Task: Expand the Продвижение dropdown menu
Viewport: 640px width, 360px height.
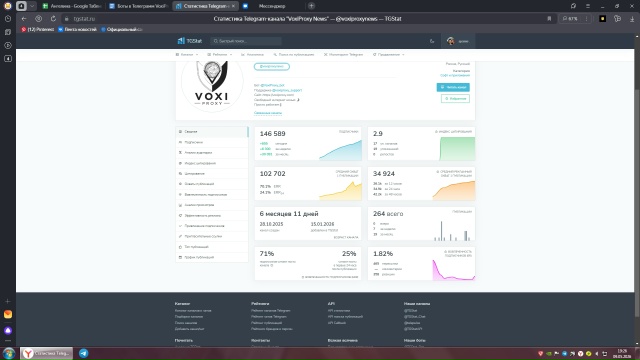Action: coord(389,54)
